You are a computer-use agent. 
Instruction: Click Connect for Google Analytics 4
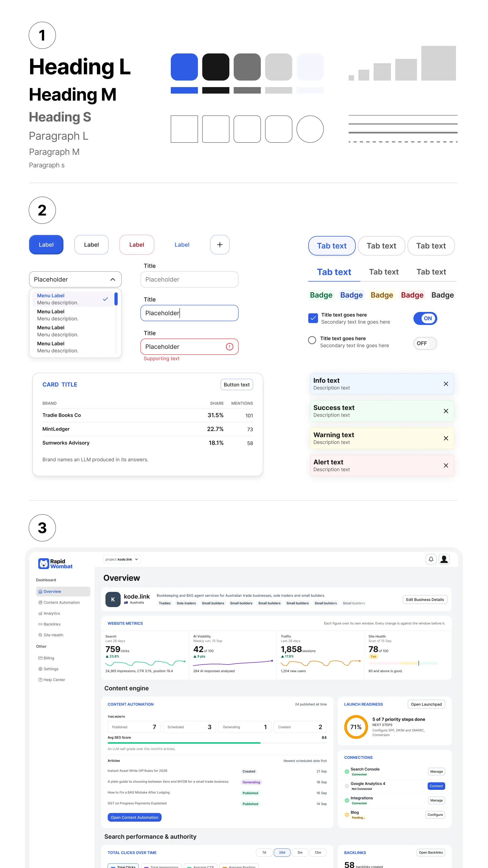pyautogui.click(x=436, y=786)
